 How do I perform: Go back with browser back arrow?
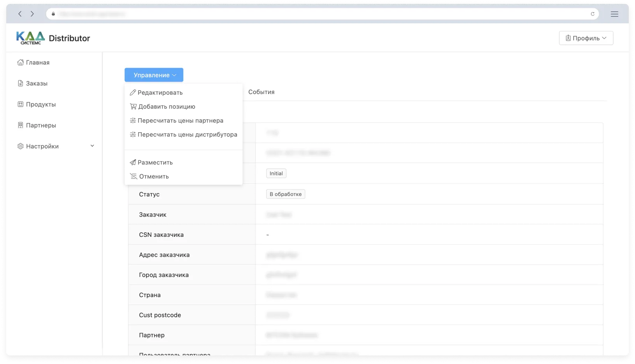click(x=20, y=14)
